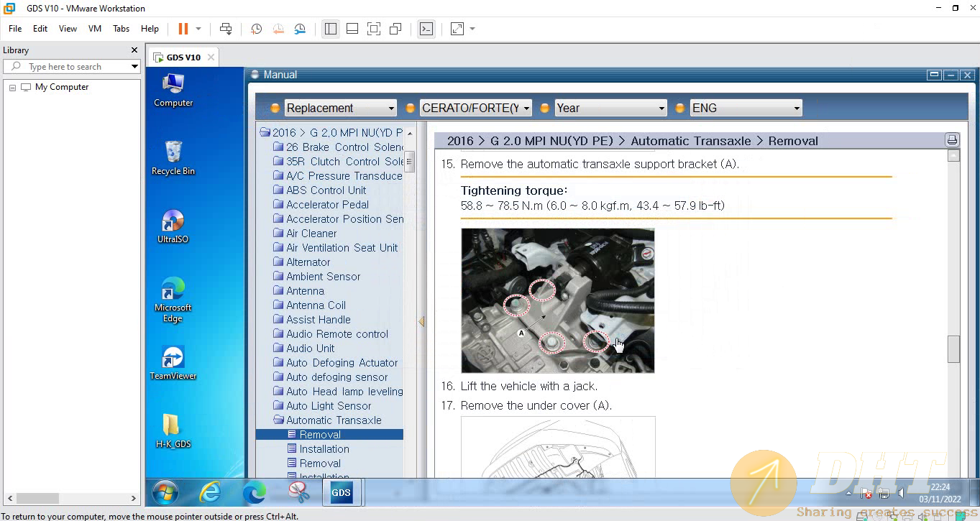
Task: Open the ABS Control Unit folder
Action: [320, 190]
